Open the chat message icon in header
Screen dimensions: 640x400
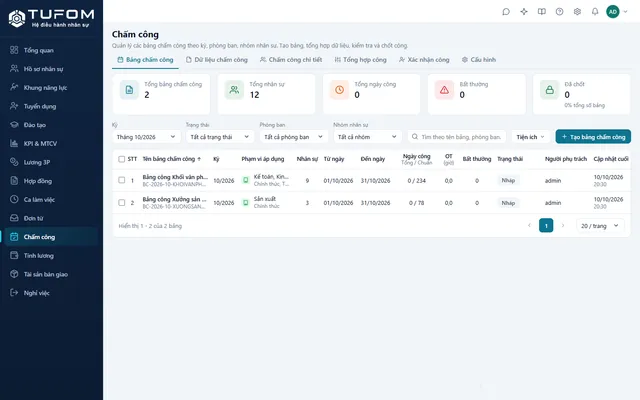coord(506,12)
